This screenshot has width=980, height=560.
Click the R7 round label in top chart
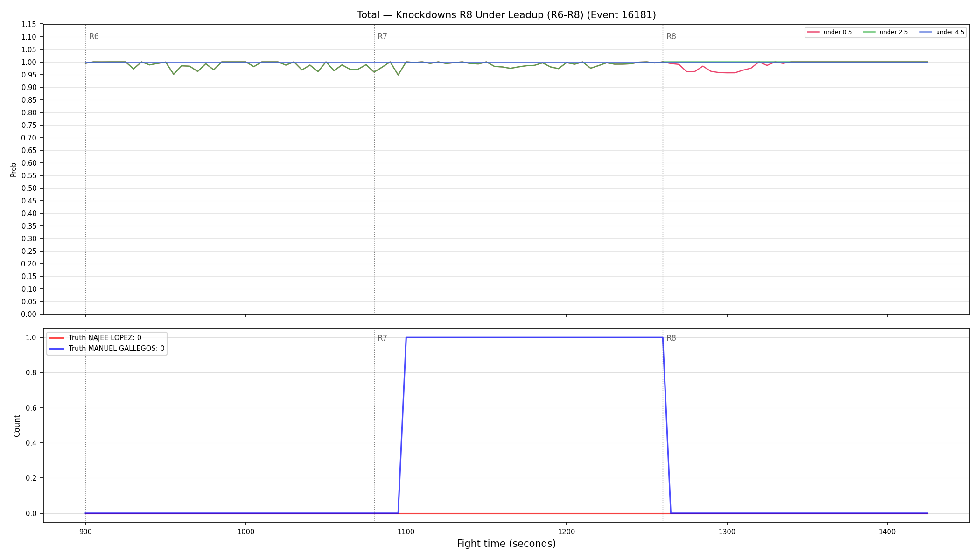[382, 37]
